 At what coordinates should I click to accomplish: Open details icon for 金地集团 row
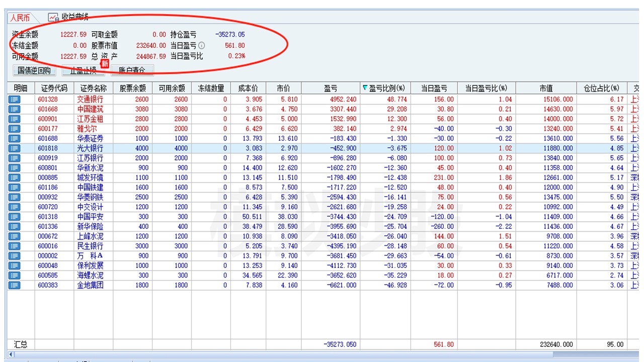14,286
